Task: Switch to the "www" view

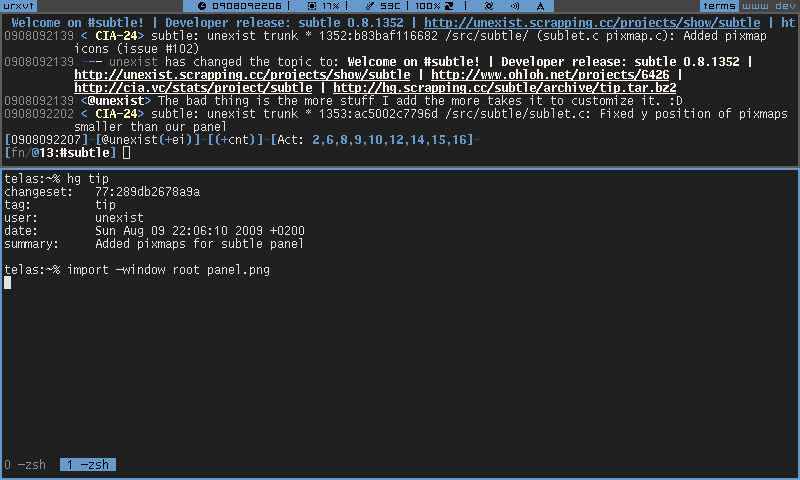Action: [x=753, y=6]
